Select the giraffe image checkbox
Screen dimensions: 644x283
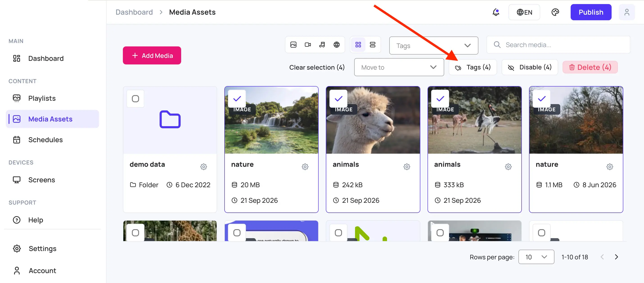[135, 233]
